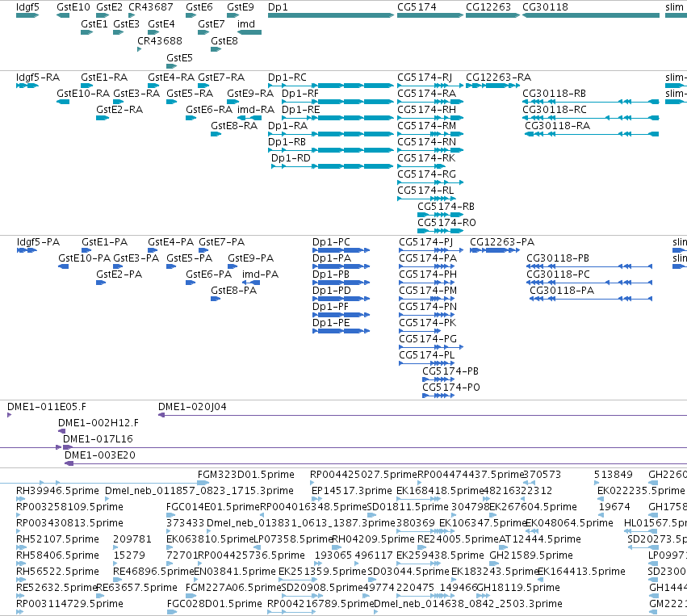This screenshot has height=616, width=687.
Task: Select transcript Dp1-RC
Action: (x=287, y=78)
